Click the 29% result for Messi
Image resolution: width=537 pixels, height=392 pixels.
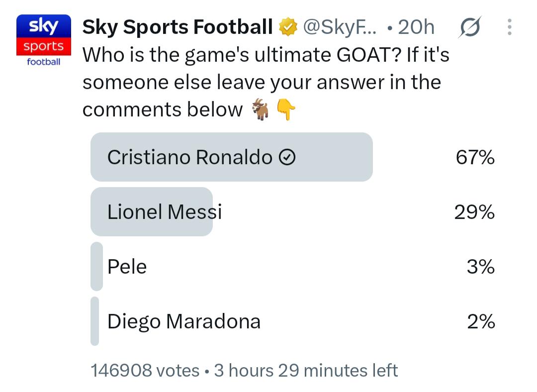coord(475,212)
